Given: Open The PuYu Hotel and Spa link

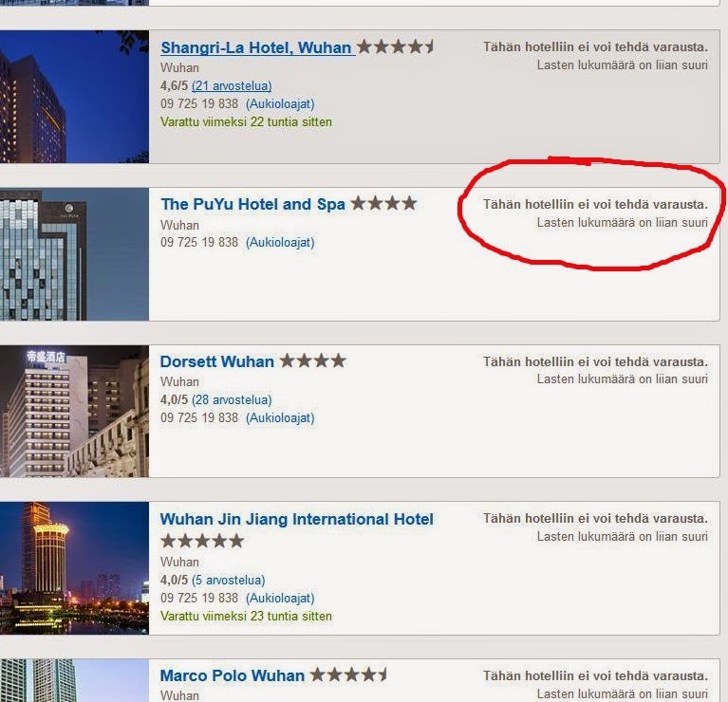Looking at the screenshot, I should pos(253,204).
